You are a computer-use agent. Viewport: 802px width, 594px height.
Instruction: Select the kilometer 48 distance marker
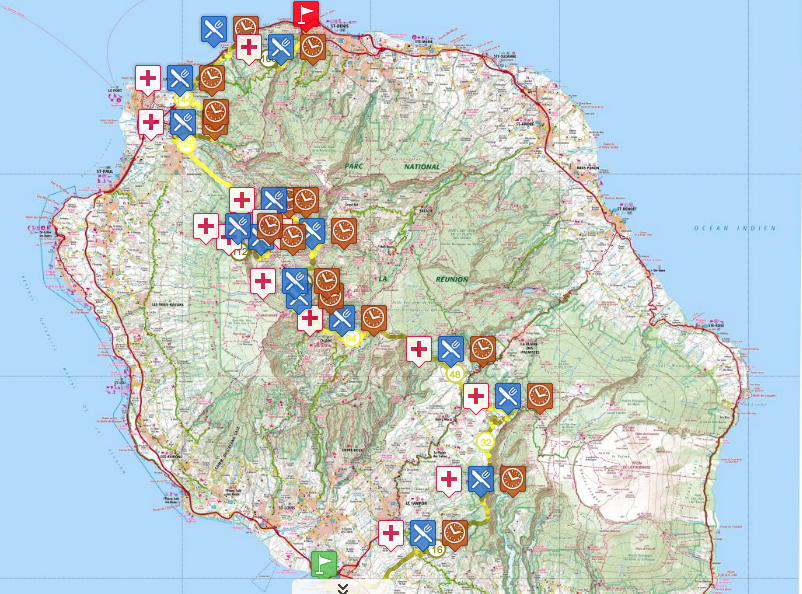point(455,375)
